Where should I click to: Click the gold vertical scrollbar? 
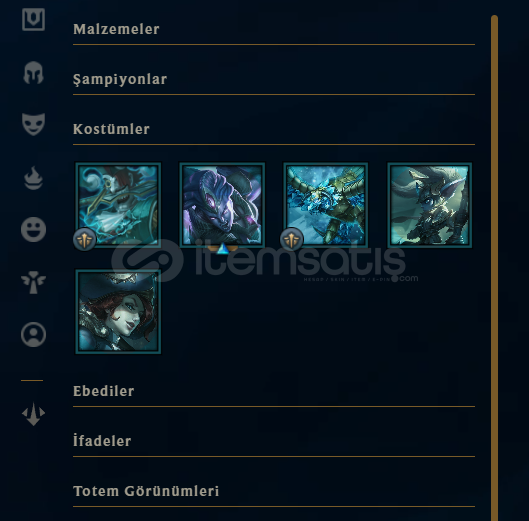(495, 268)
